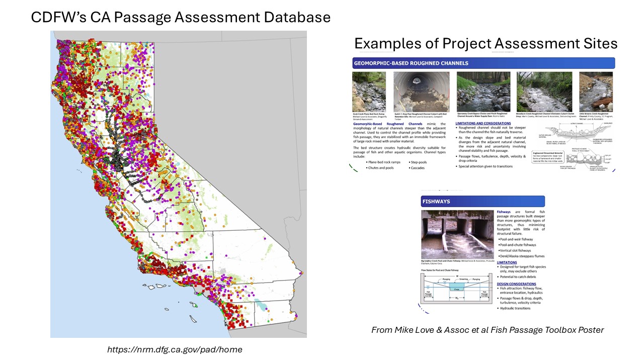Click the California passage assessment map
The height and width of the screenshot is (362, 644).
click(x=179, y=184)
